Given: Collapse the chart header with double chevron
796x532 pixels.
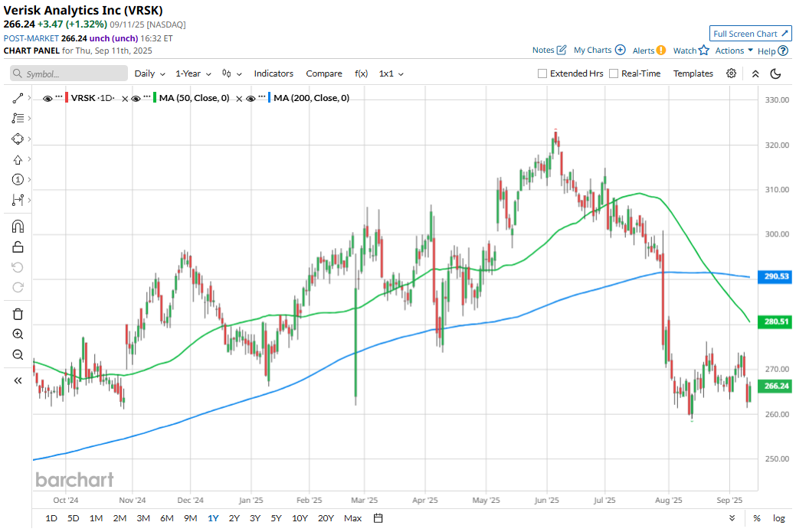Looking at the screenshot, I should (x=755, y=73).
